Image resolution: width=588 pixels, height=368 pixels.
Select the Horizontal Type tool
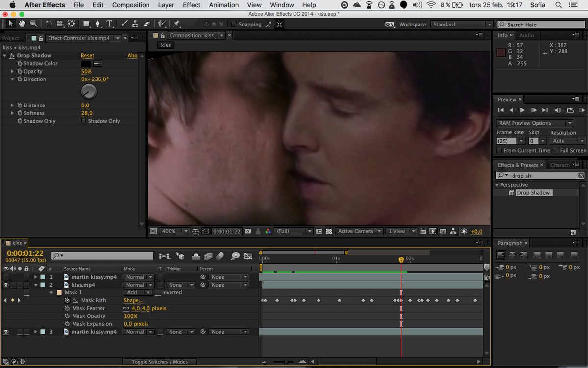click(x=109, y=24)
